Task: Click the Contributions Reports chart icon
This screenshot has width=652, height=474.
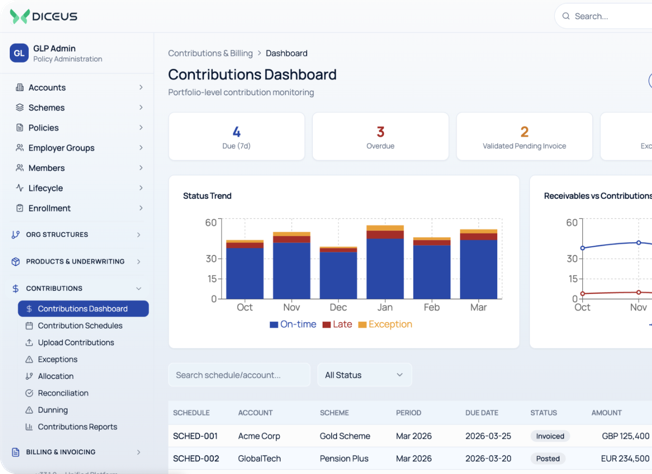Action: click(x=29, y=427)
